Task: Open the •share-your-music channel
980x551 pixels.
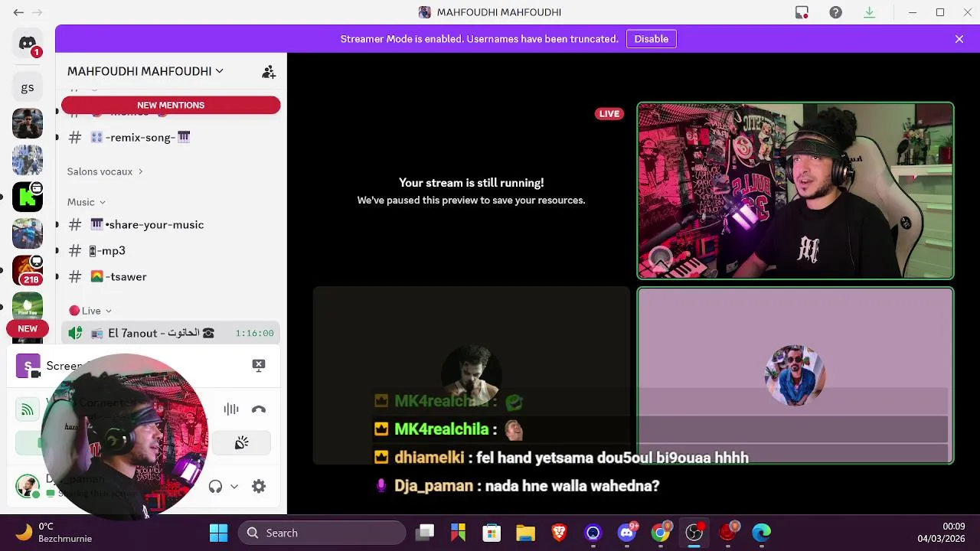Action: (x=170, y=224)
